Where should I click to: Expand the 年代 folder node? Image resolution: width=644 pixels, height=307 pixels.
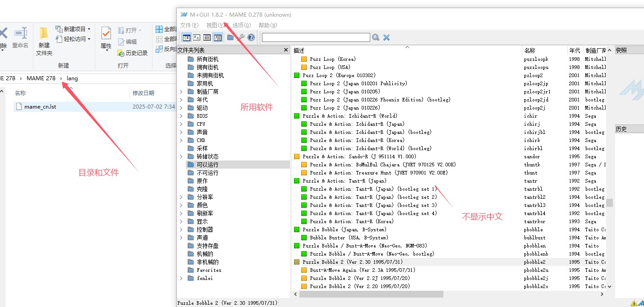point(181,100)
